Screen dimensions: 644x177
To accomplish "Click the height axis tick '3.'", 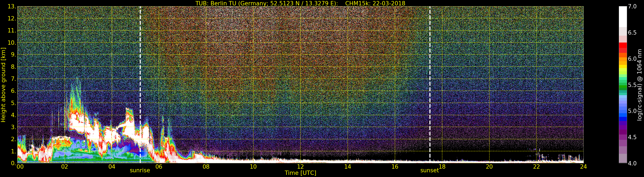I will [x=13, y=127].
